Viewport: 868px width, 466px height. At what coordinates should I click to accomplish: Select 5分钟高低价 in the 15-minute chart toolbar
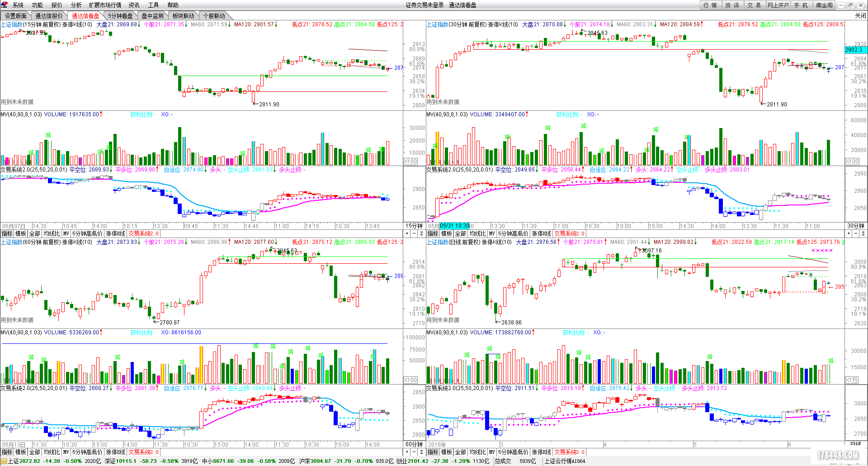click(87, 233)
